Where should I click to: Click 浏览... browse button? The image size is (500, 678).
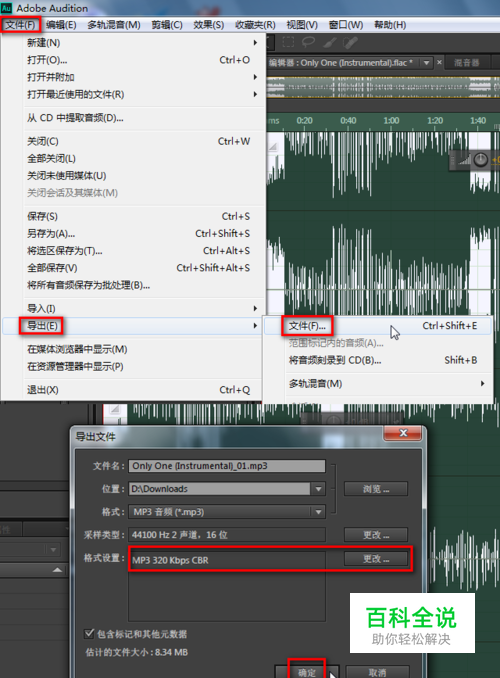(x=376, y=489)
